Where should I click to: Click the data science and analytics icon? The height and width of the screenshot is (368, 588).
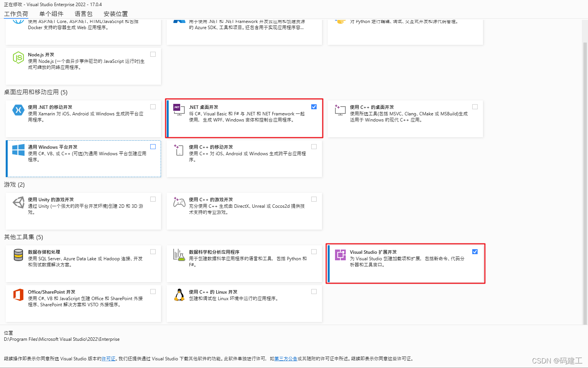179,255
